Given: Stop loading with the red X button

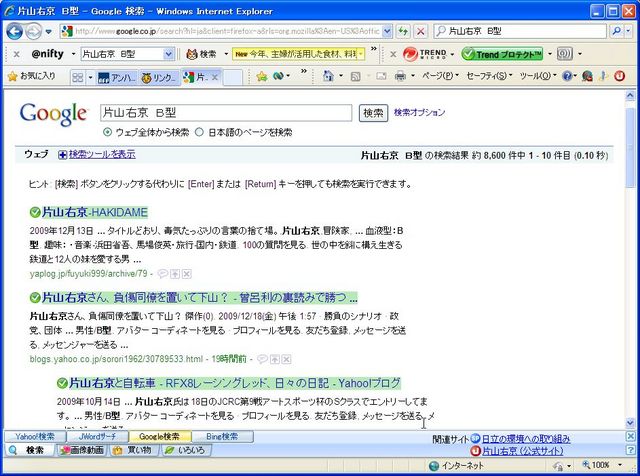Looking at the screenshot, I should point(420,31).
